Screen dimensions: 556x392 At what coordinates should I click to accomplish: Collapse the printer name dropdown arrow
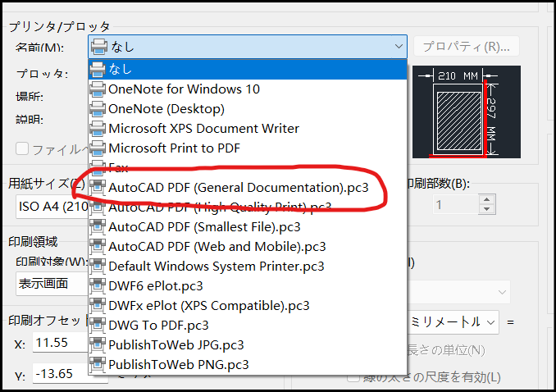coord(399,47)
